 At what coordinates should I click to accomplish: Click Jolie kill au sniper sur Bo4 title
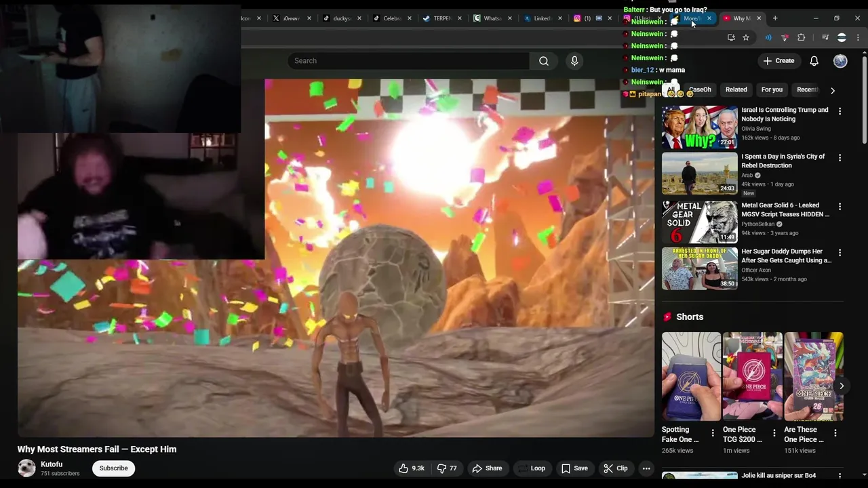pyautogui.click(x=778, y=476)
